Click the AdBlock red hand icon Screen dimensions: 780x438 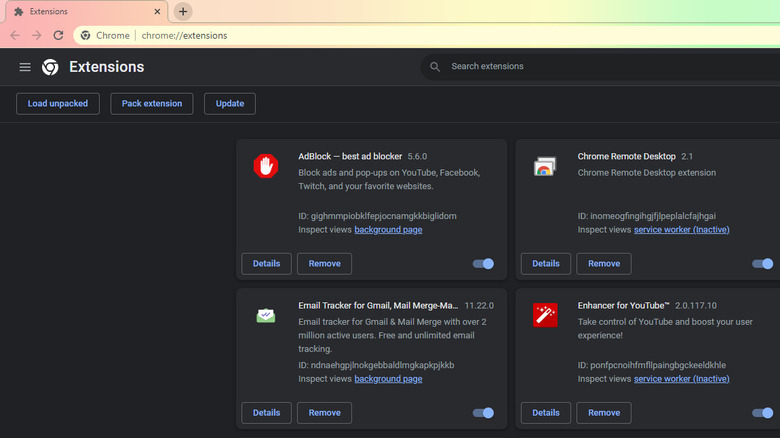[x=265, y=166]
